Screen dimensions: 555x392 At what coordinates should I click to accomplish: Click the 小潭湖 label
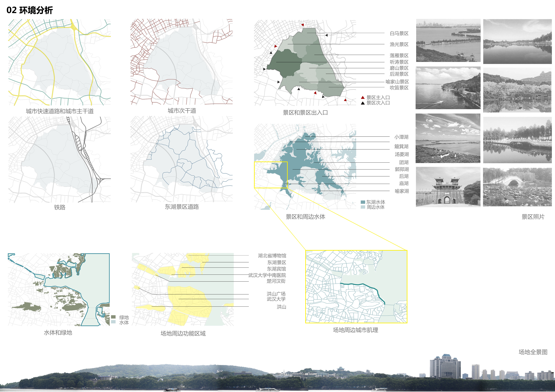402,137
